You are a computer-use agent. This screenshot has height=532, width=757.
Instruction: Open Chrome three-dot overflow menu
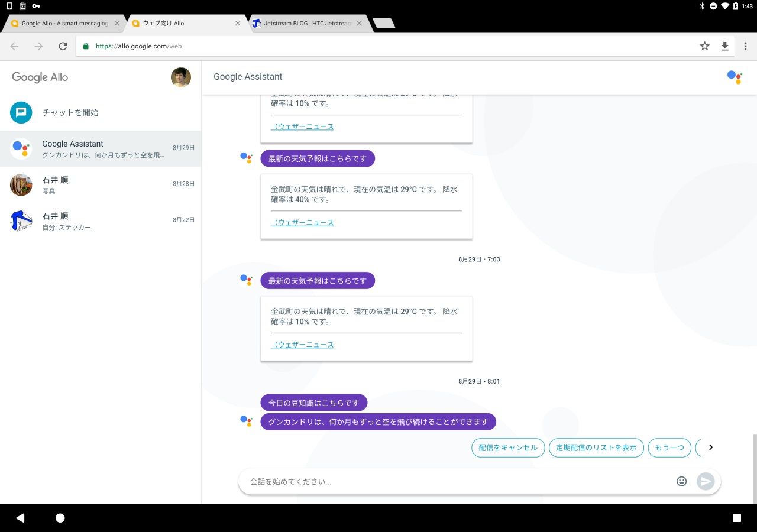[745, 46]
